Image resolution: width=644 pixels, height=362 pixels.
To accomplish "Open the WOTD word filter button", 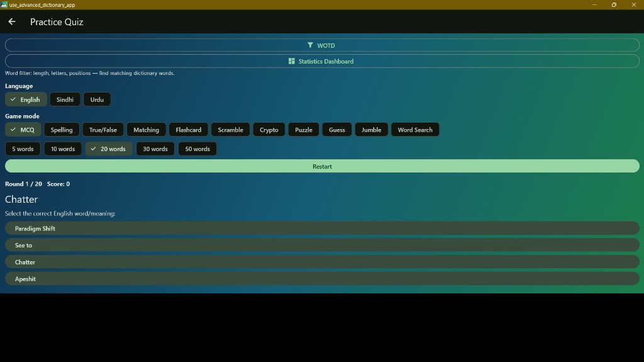I will coord(322,45).
